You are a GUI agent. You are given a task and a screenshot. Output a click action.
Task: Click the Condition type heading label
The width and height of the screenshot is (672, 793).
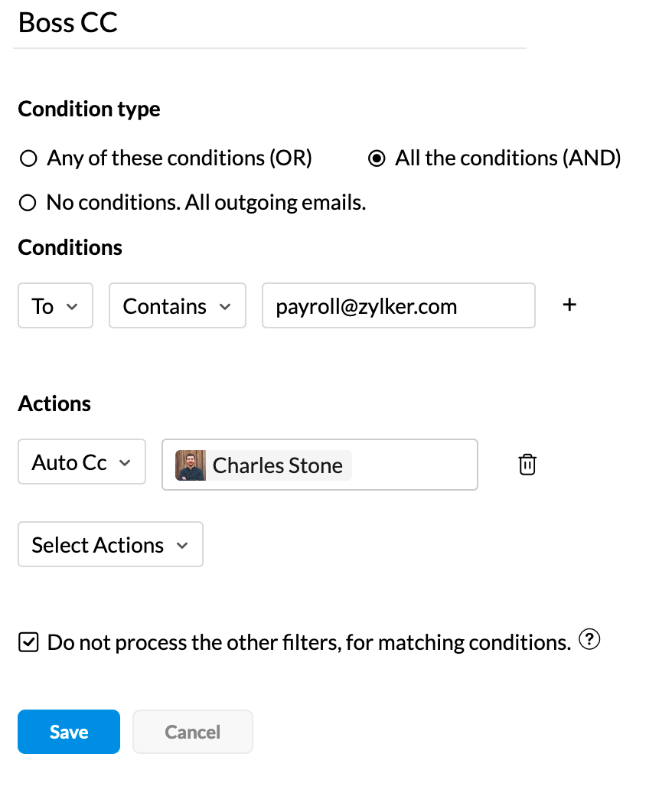[x=88, y=109]
